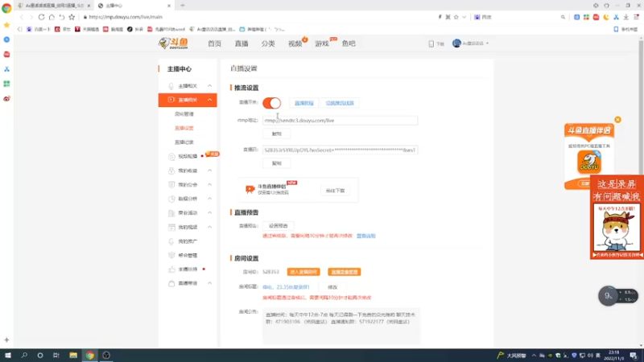
Task: Click the browser left sidebar favorites star
Action: point(6,25)
